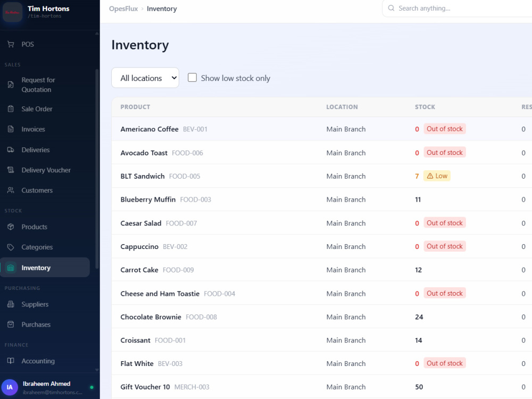Click Out of stock badge for Americano Coffee
The height and width of the screenshot is (399, 532).
pyautogui.click(x=444, y=129)
